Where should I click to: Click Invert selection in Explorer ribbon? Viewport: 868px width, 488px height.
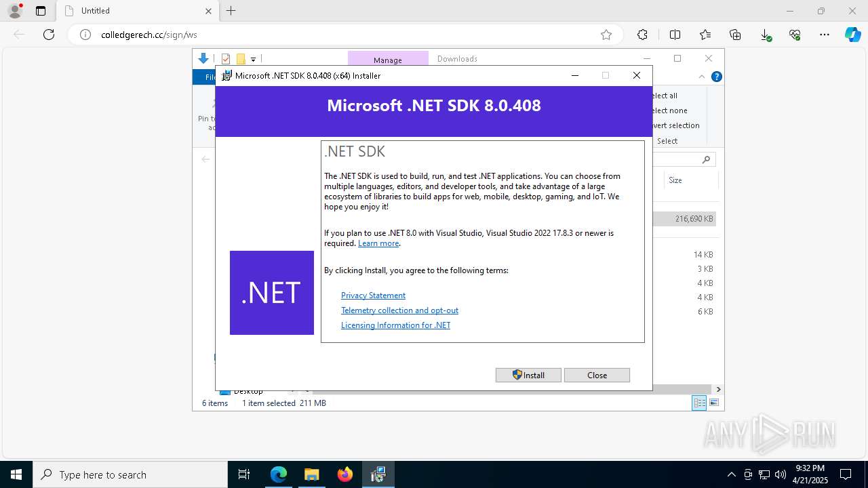[676, 125]
